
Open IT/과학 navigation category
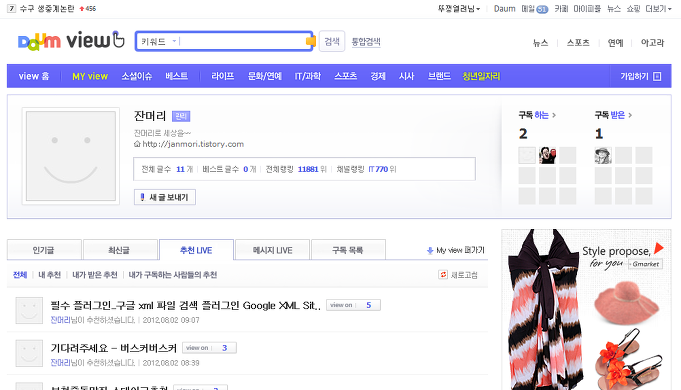tap(307, 76)
